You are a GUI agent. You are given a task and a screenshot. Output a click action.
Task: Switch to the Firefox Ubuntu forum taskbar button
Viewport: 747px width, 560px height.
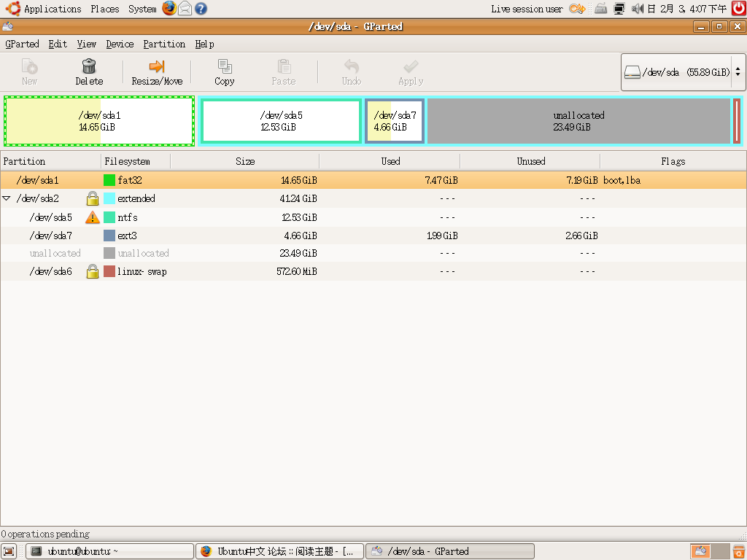(279, 551)
